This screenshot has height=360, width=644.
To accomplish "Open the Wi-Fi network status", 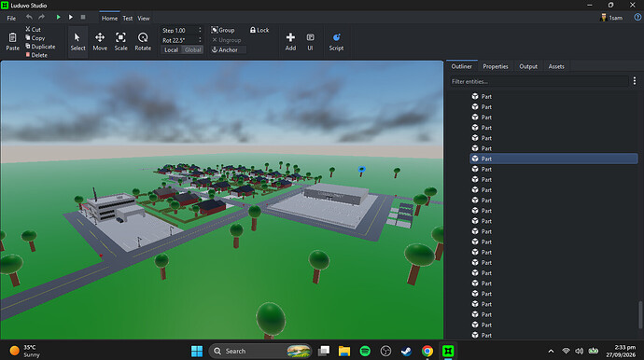I will (x=566, y=351).
